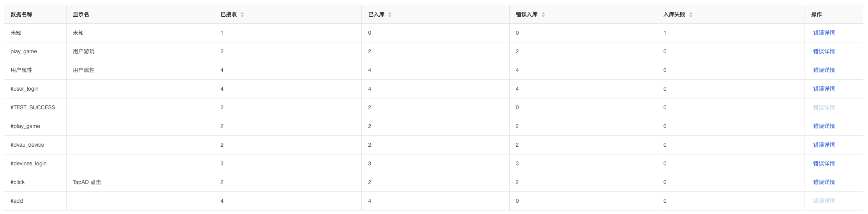
Task: Click the 显示名 column header
Action: 140,14
